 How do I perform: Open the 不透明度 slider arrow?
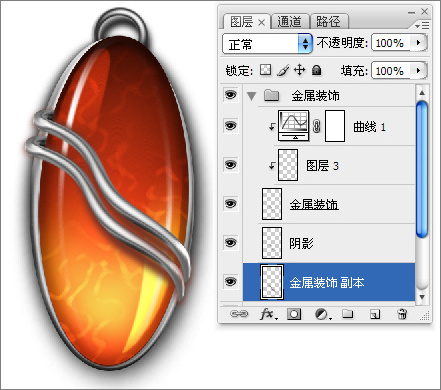(x=418, y=43)
